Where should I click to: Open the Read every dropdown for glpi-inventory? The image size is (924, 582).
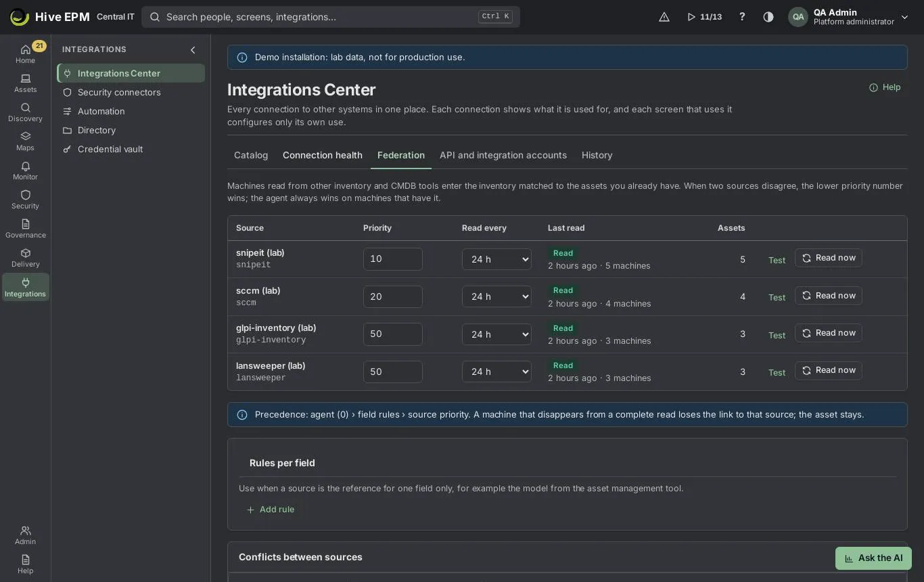coord(496,334)
